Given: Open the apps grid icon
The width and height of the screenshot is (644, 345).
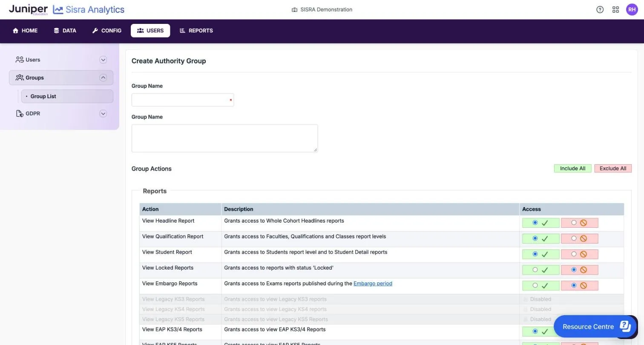Looking at the screenshot, I should [615, 9].
